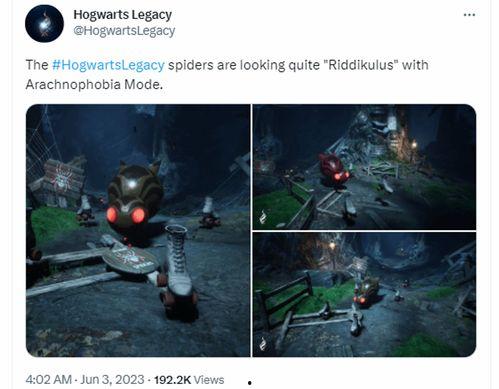Click the logo watermark in top-right image
This screenshot has height=389, width=499.
[263, 217]
